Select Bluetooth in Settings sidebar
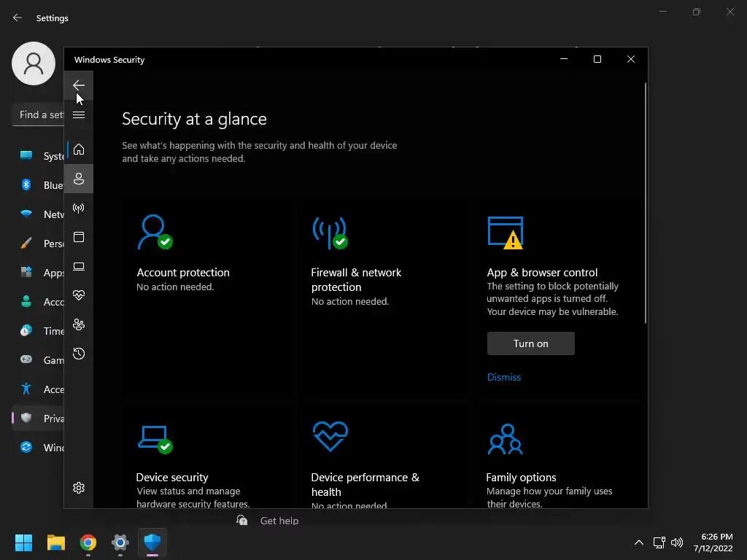This screenshot has height=560, width=747. pos(38,184)
